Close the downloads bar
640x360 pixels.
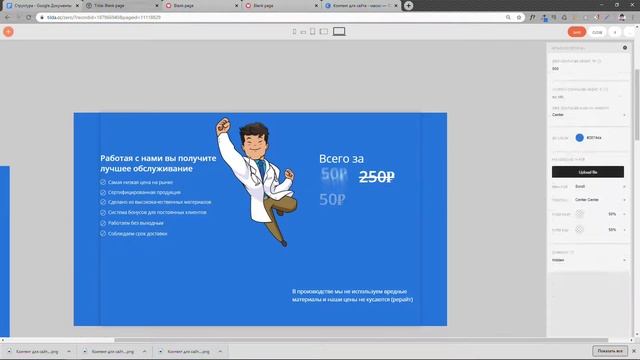tap(634, 351)
